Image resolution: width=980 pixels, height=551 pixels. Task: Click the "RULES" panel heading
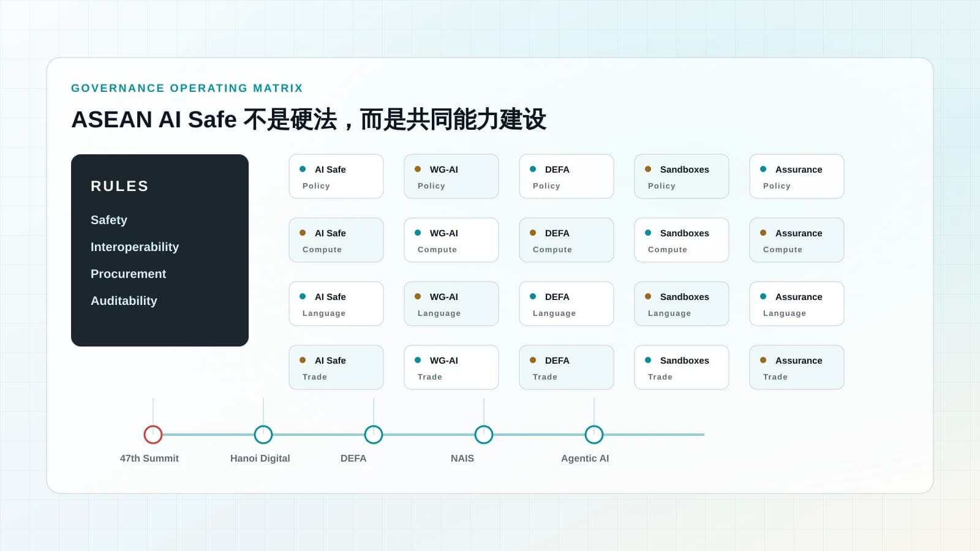point(119,186)
